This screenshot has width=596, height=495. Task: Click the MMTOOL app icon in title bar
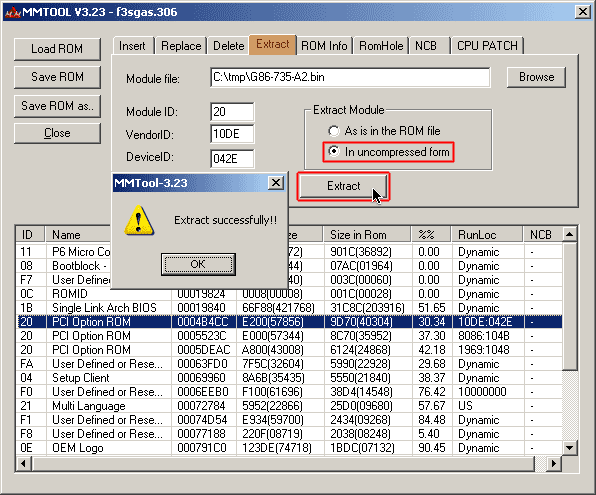12,12
